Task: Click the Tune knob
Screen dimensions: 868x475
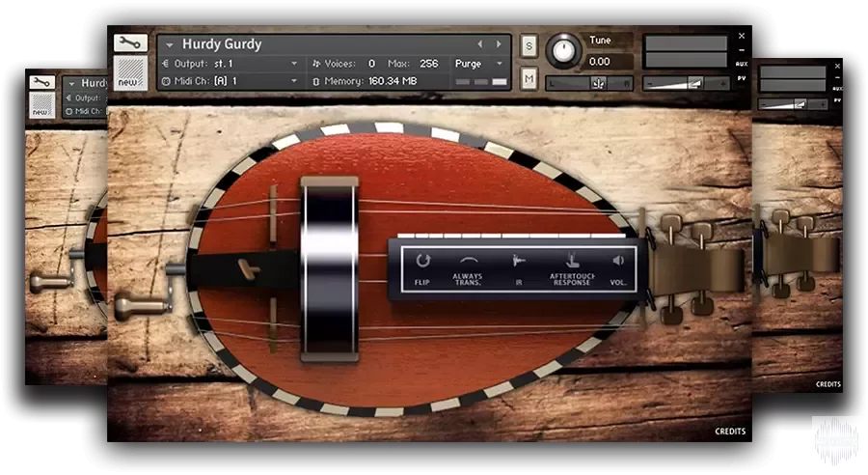Action: tap(563, 51)
